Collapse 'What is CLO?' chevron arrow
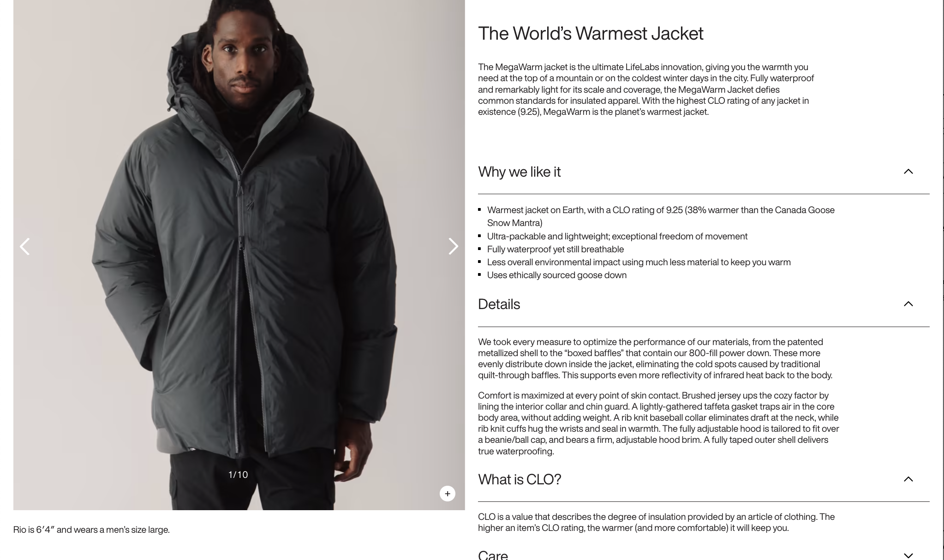This screenshot has width=944, height=560. [x=908, y=479]
